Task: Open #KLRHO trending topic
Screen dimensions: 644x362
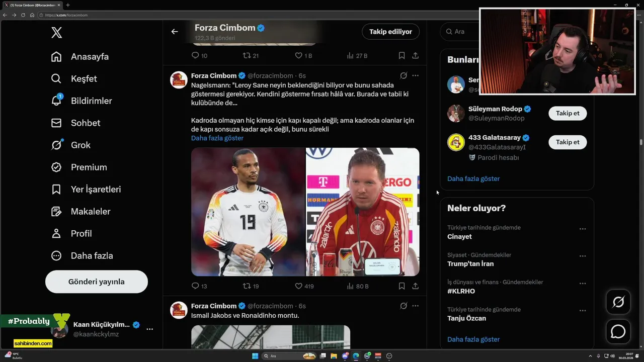Action: coord(461,291)
